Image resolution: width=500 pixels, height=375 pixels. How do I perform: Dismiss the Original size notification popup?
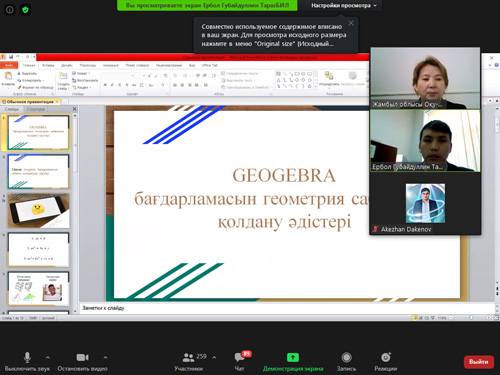(x=351, y=23)
